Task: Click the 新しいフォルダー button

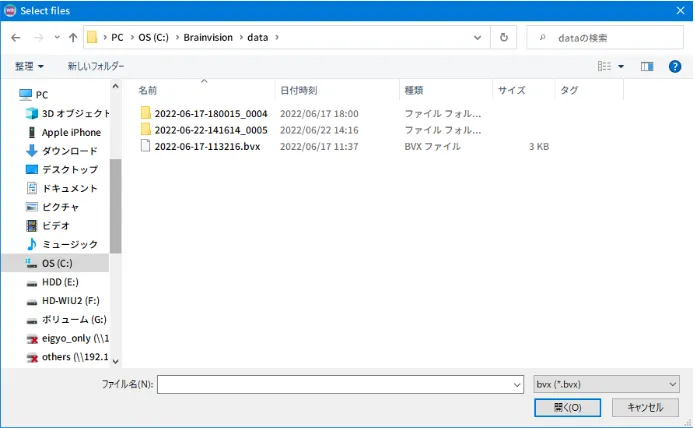Action: [x=96, y=66]
